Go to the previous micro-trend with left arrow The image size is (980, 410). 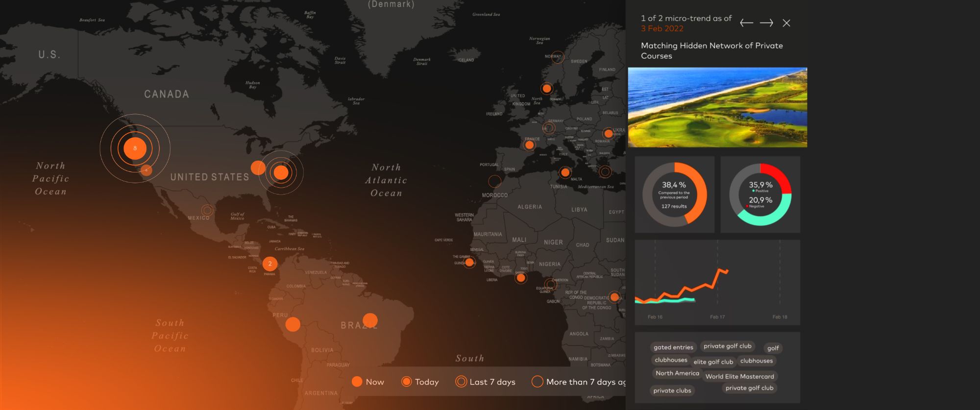click(746, 23)
